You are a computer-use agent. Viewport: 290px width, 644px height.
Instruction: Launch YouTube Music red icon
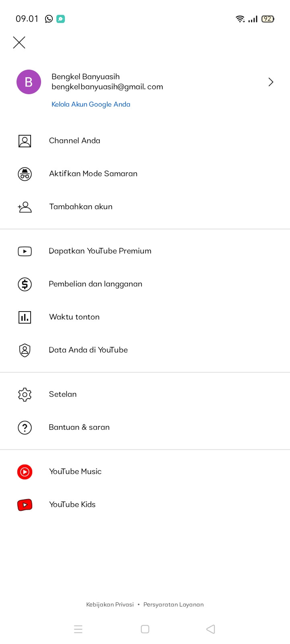coord(25,472)
